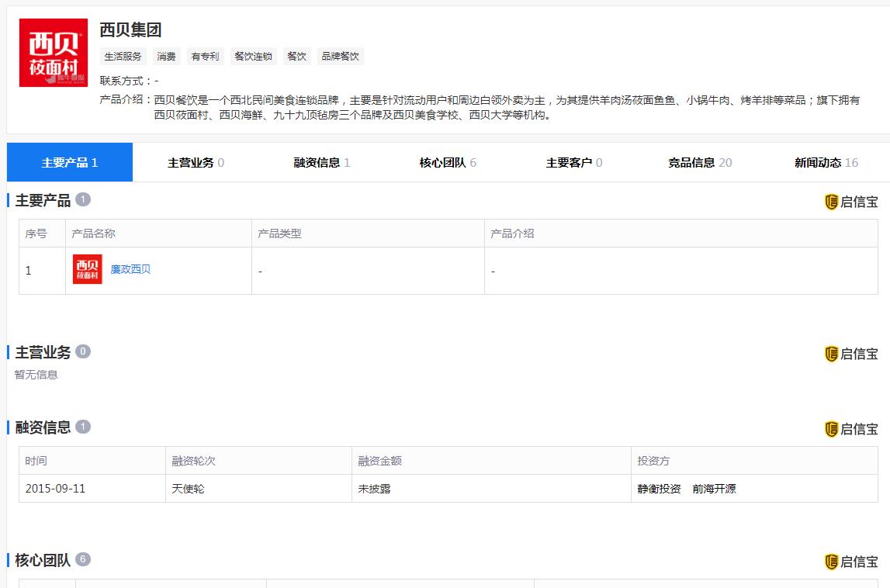890x588 pixels.
Task: Click the 主营业务 section heading
Action: click(x=43, y=352)
